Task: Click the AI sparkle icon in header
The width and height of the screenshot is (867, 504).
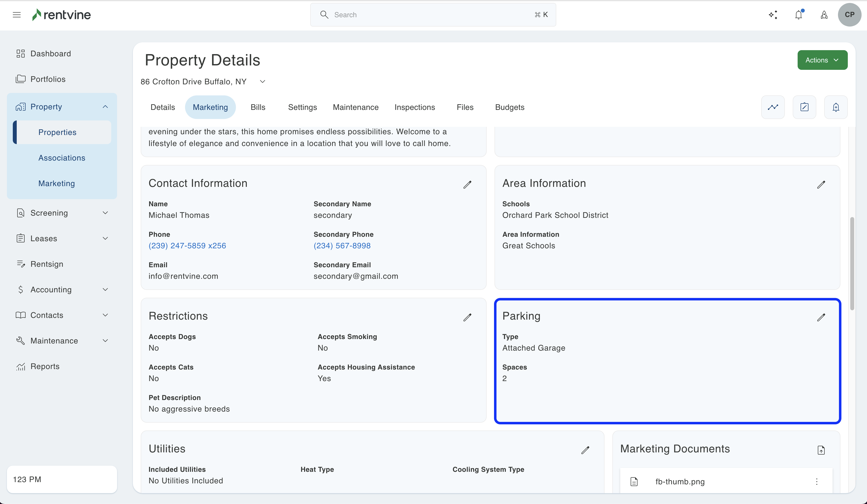Action: tap(773, 15)
